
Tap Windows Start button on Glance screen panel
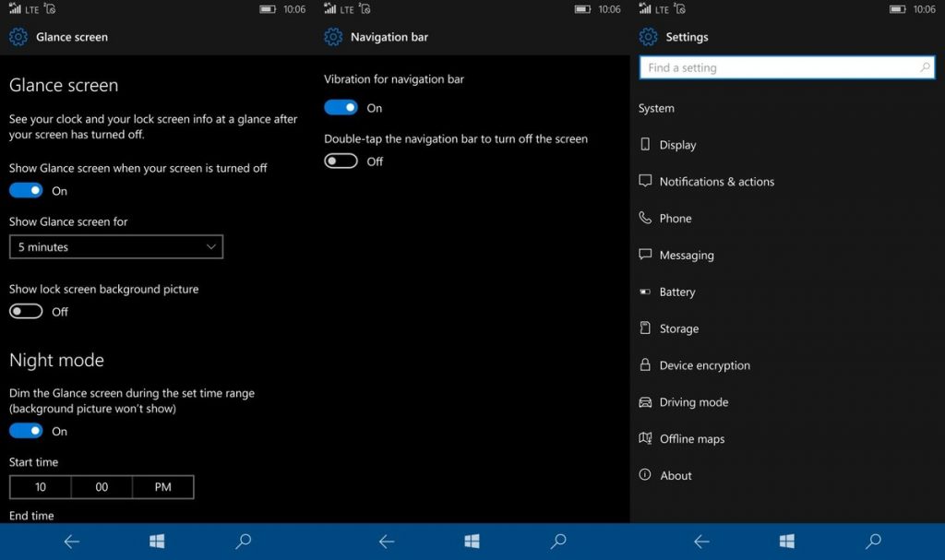tap(157, 542)
